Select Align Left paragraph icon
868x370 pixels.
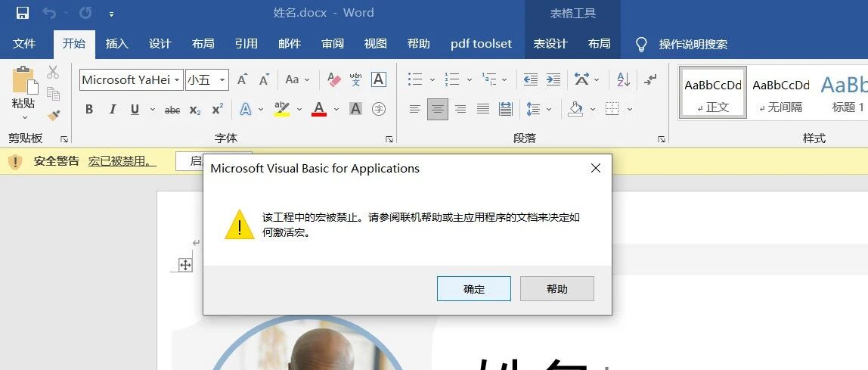pyautogui.click(x=414, y=109)
